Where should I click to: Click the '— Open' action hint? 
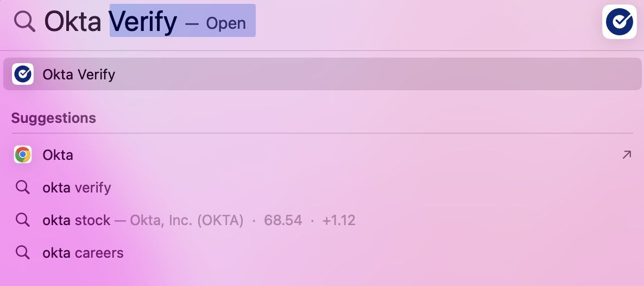click(x=216, y=23)
